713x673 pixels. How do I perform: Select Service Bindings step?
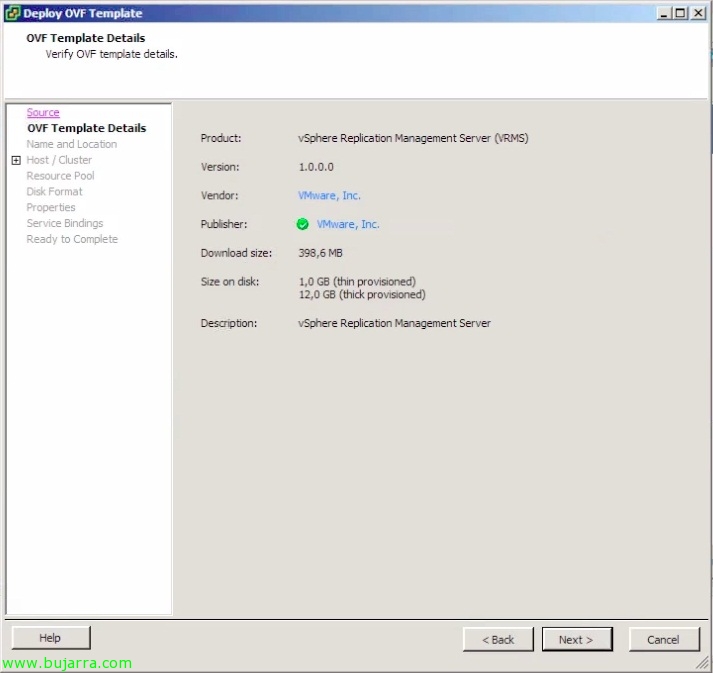[65, 223]
